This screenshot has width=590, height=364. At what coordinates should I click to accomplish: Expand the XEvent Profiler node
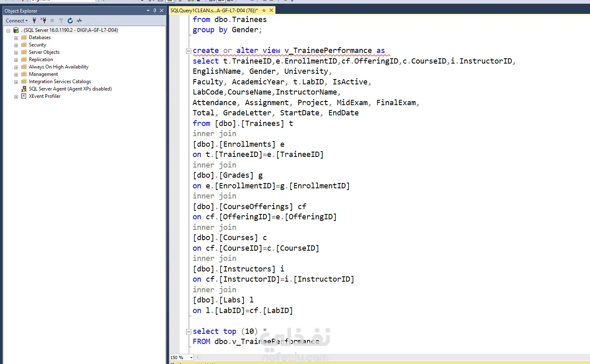16,97
